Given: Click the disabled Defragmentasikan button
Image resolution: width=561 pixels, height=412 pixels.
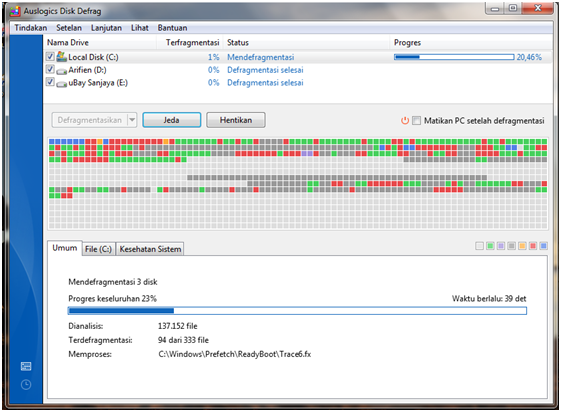Looking at the screenshot, I should tap(89, 120).
